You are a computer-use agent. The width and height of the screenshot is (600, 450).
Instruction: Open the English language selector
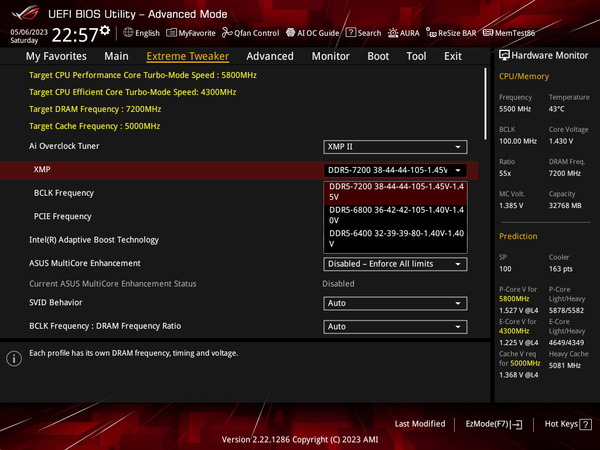[140, 33]
